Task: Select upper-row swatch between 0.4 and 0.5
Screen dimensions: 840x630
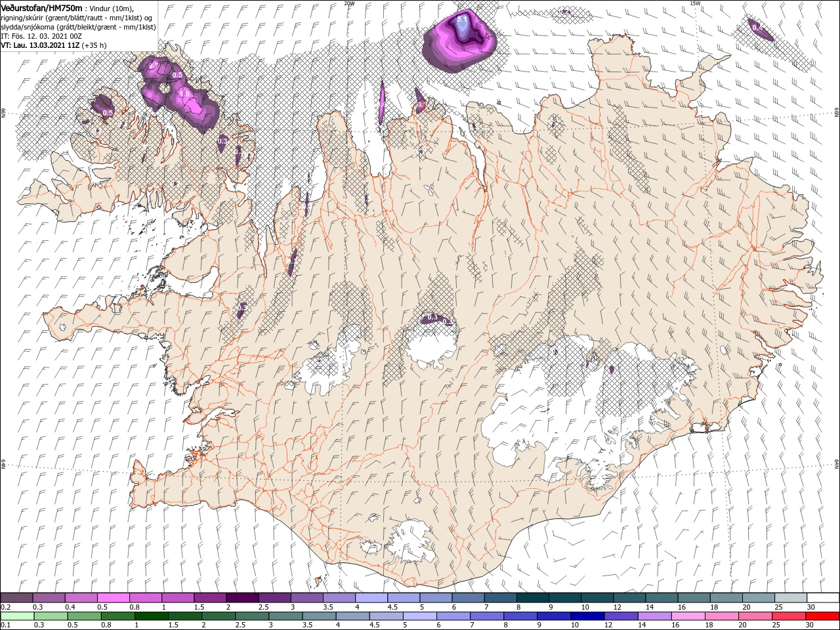Action: [81, 598]
